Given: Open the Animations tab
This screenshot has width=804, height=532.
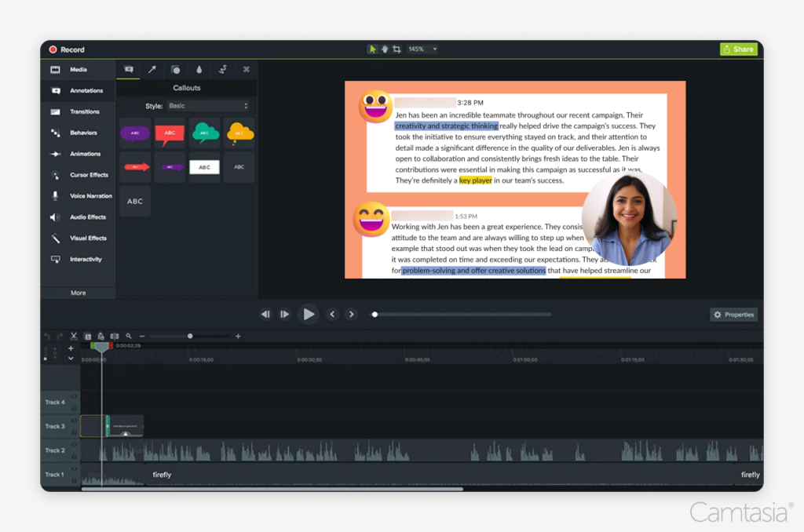Looking at the screenshot, I should tap(78, 154).
